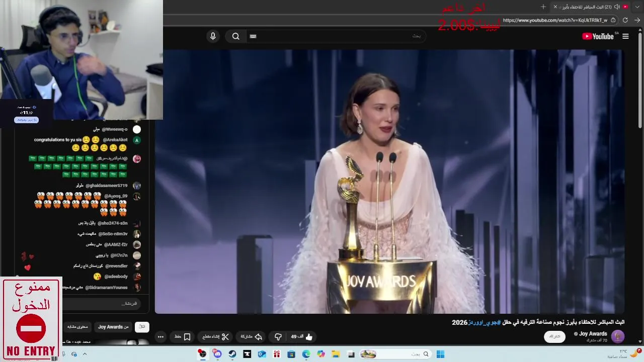Reload the page with browser refresh icon
Viewport: 644px width, 362px height.
point(625,20)
